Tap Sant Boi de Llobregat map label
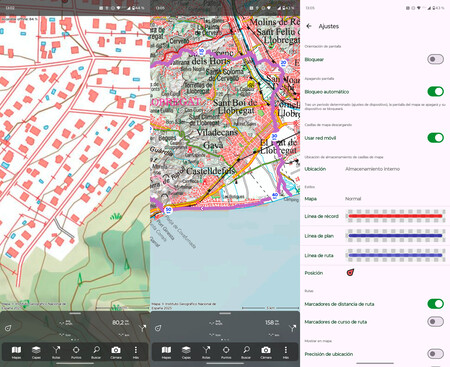This screenshot has width=450, height=367. 235,107
